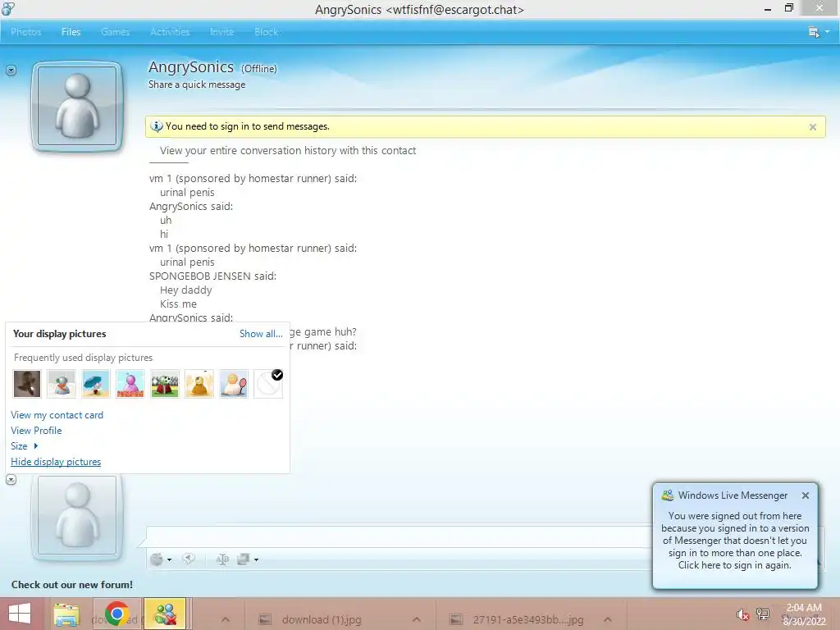Click into the message input box
Viewport: 840px width, 630px height.
[398, 536]
